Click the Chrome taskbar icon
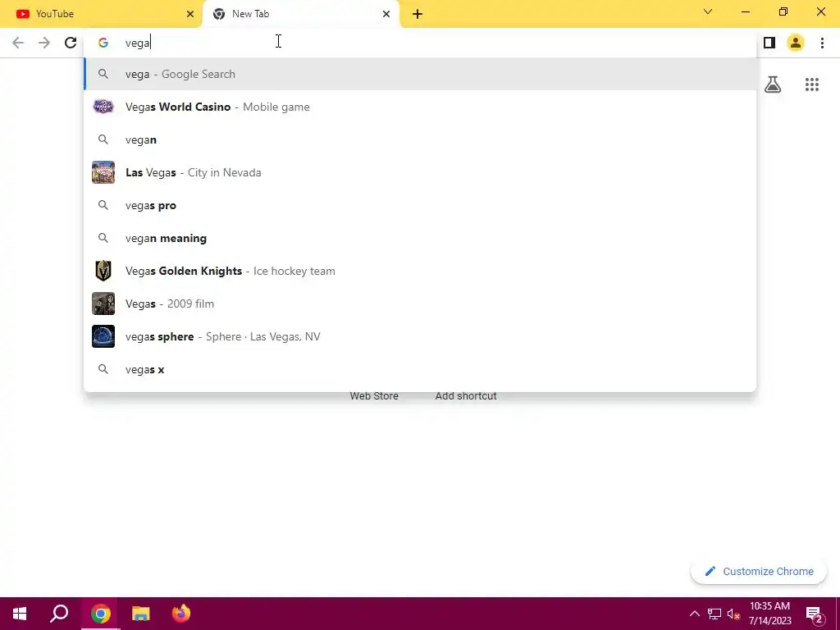Image resolution: width=840 pixels, height=630 pixels. click(x=100, y=614)
